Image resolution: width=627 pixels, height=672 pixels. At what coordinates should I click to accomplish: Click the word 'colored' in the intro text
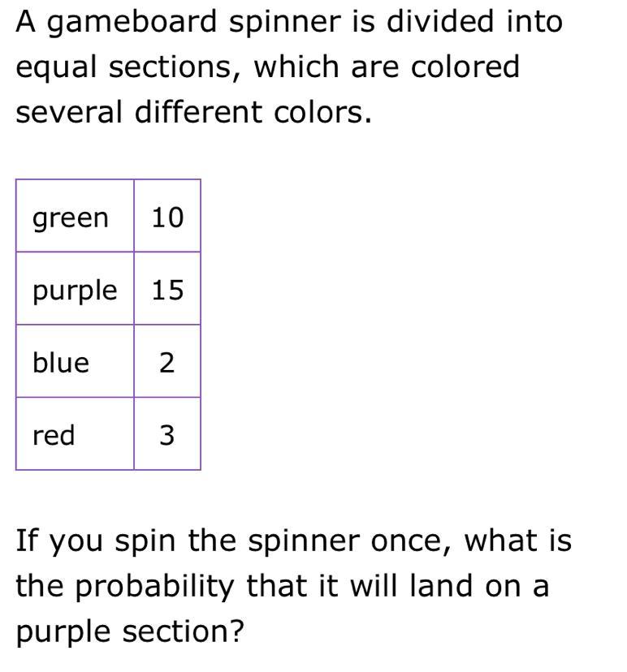[465, 67]
